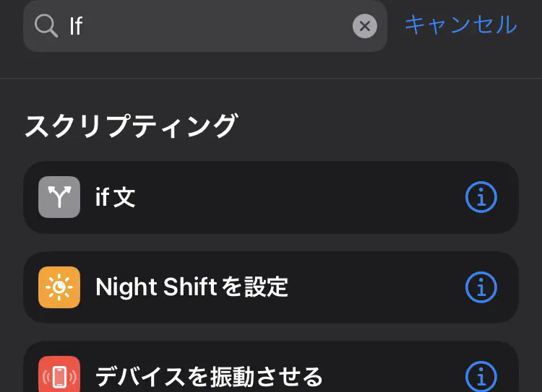Tap the キャンセル button
This screenshot has height=392, width=542.
click(460, 25)
